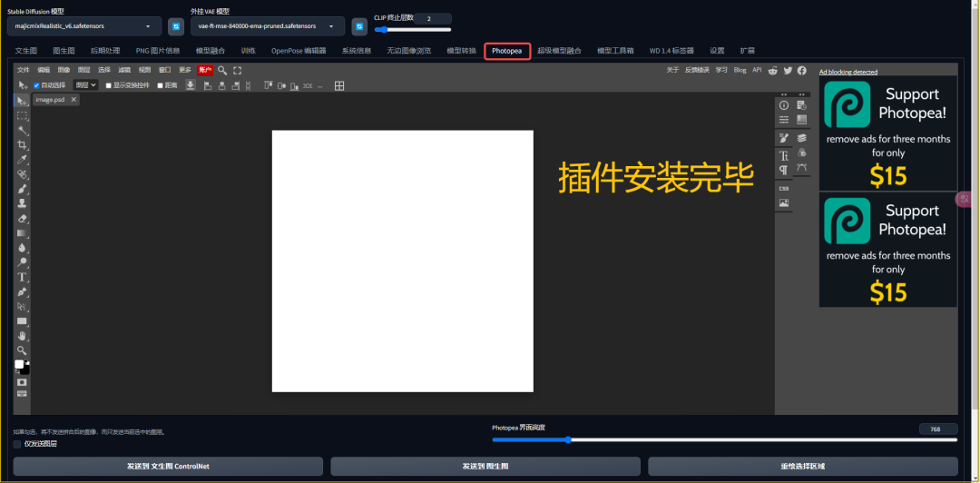Image resolution: width=980 pixels, height=483 pixels.
Task: Toggle Photopea fullscreen icon
Action: pyautogui.click(x=238, y=70)
